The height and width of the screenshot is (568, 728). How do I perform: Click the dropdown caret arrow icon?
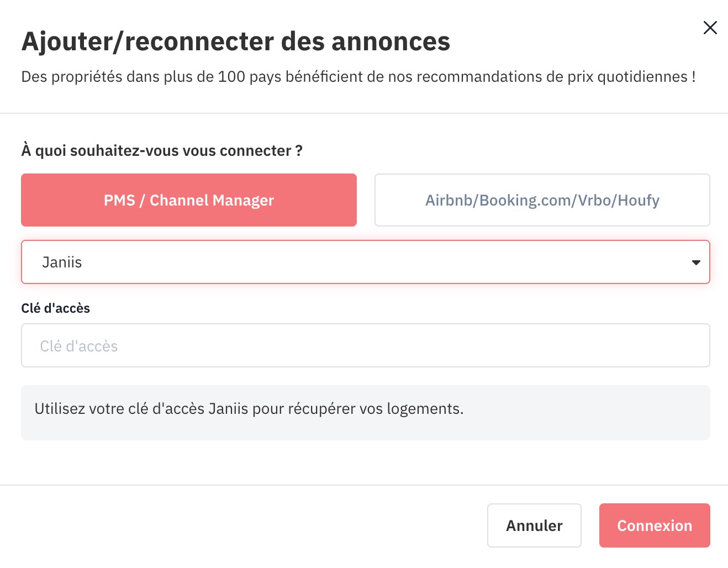[696, 262]
